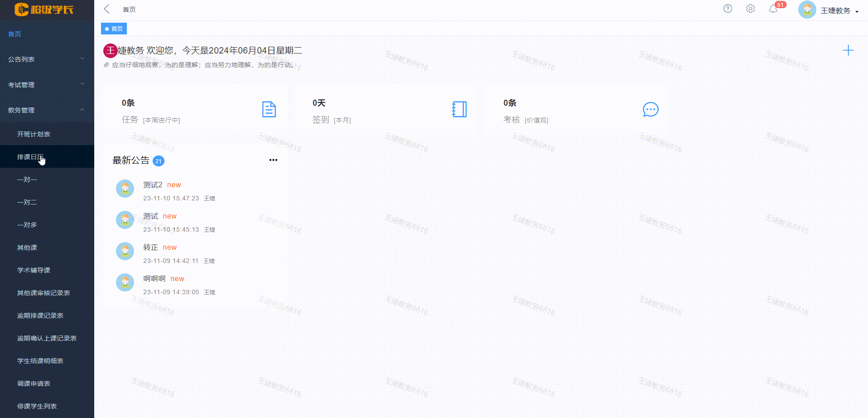Click the 超级学长 logo in the top left
The width and height of the screenshot is (868, 418).
coord(43,10)
